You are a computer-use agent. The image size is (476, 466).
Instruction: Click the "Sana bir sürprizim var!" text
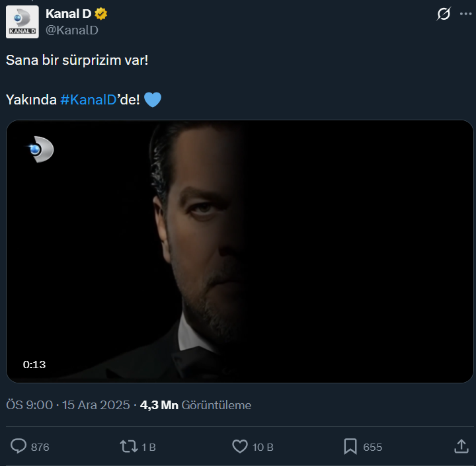tap(77, 59)
